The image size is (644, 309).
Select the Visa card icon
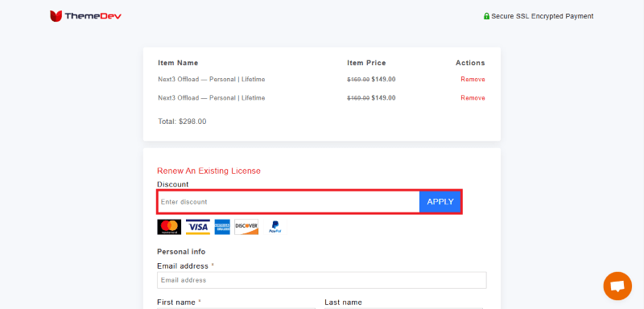197,227
